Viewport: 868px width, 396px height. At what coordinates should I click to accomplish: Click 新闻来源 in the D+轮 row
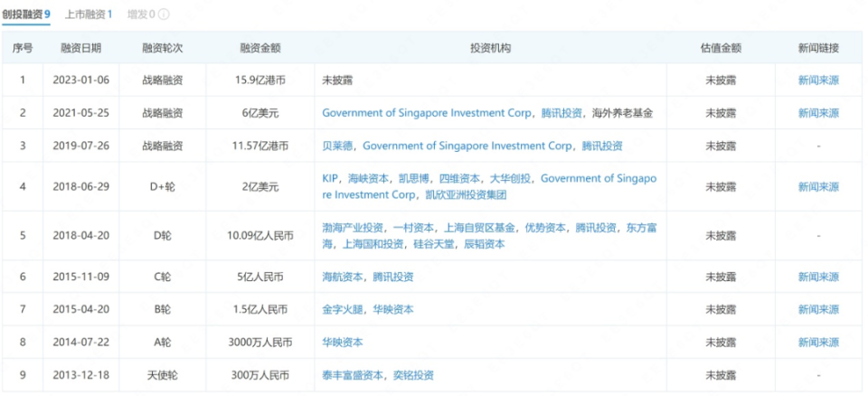[x=818, y=187]
